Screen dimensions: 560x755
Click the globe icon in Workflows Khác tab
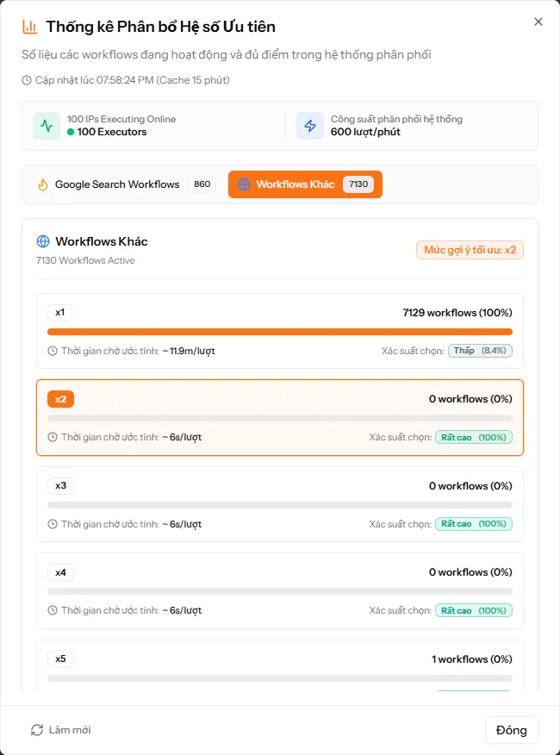point(244,184)
